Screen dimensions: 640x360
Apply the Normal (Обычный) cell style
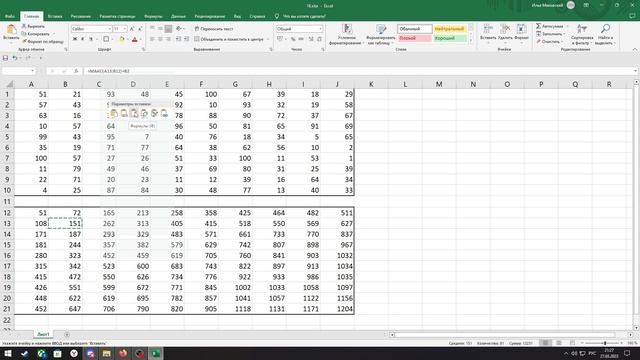click(414, 29)
